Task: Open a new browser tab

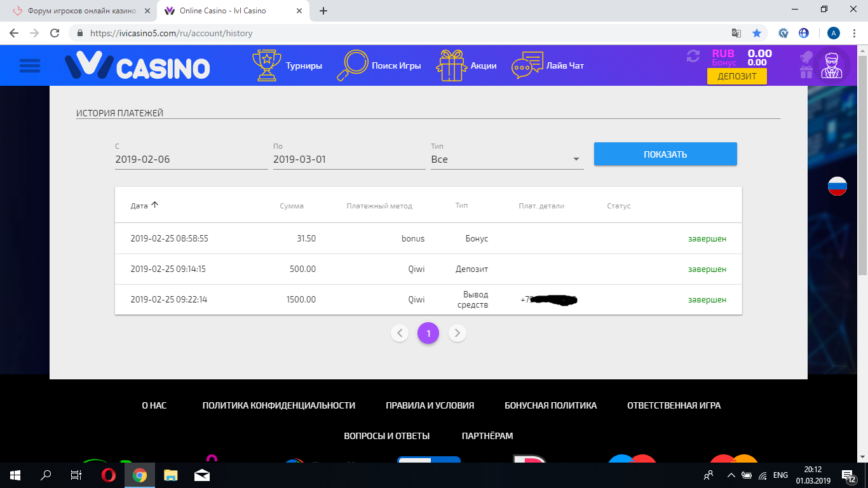Action: pos(323,11)
